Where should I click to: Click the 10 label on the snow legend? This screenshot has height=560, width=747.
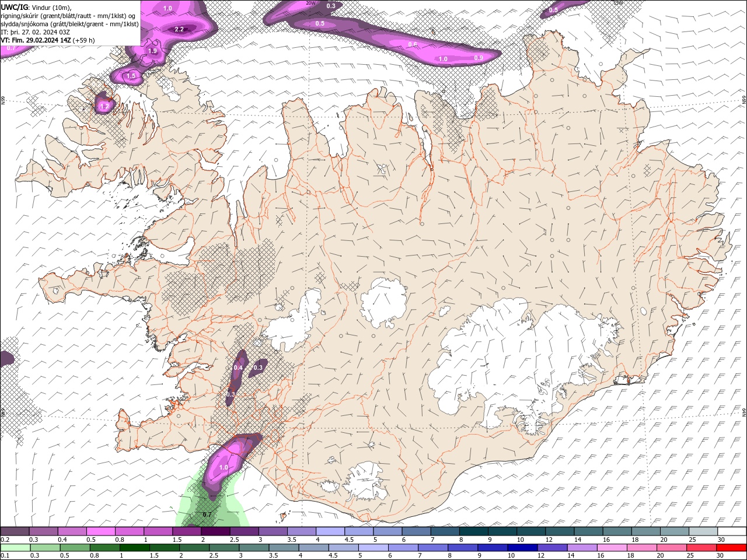(x=520, y=540)
